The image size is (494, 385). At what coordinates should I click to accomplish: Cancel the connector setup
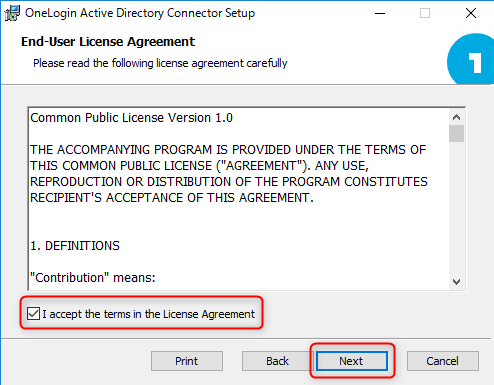[x=443, y=361]
